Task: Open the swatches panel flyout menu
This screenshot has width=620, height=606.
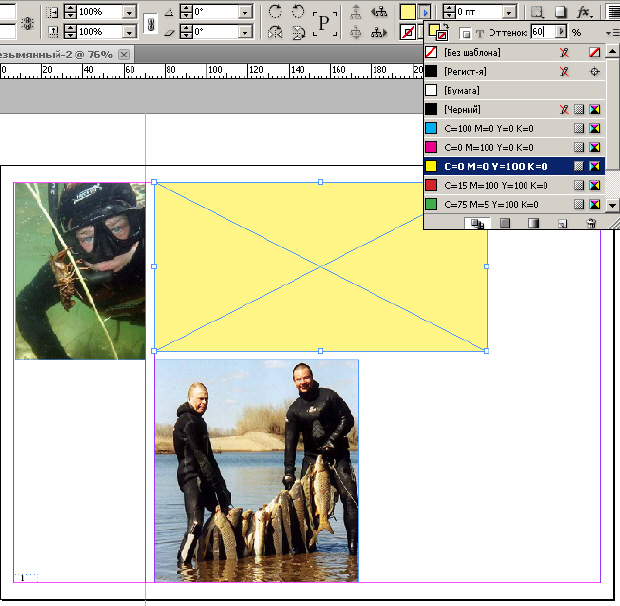Action: point(612,33)
